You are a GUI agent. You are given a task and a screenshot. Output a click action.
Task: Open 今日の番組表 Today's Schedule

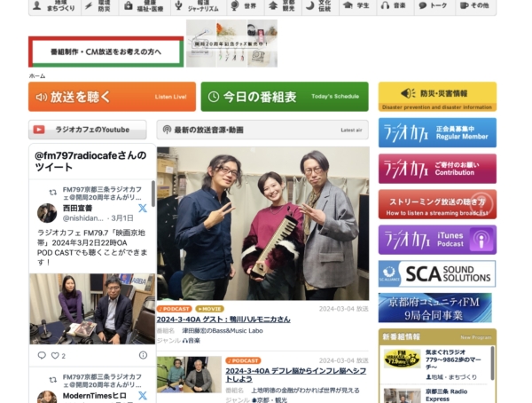pos(284,97)
